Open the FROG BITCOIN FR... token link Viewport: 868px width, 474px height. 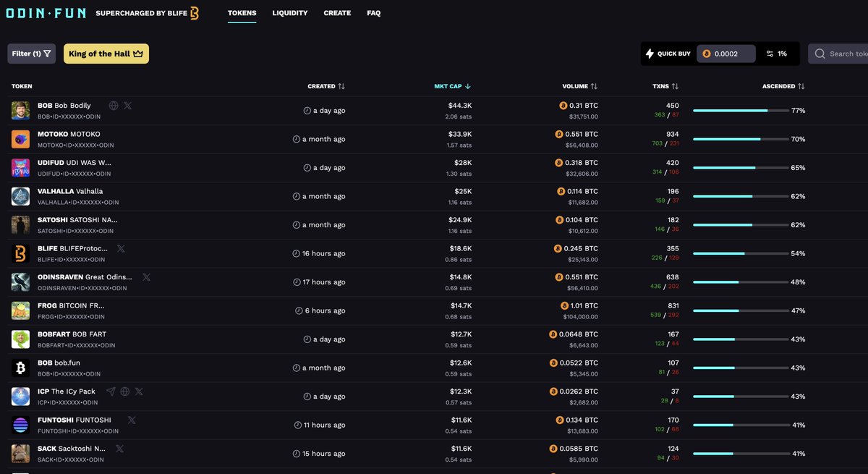(x=71, y=305)
